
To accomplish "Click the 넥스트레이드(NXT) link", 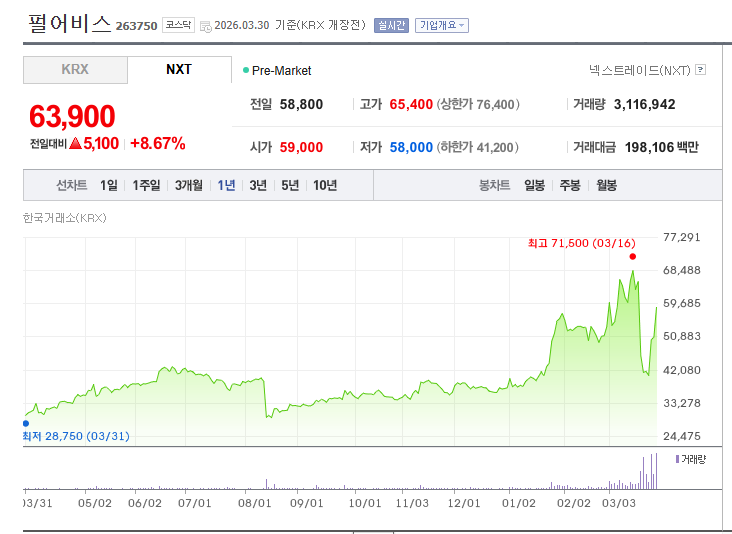I will 640,70.
